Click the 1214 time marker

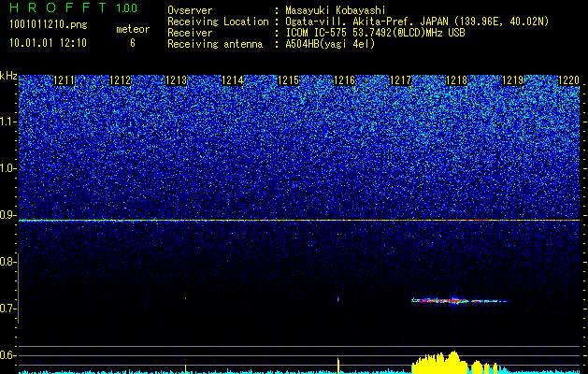click(x=233, y=80)
